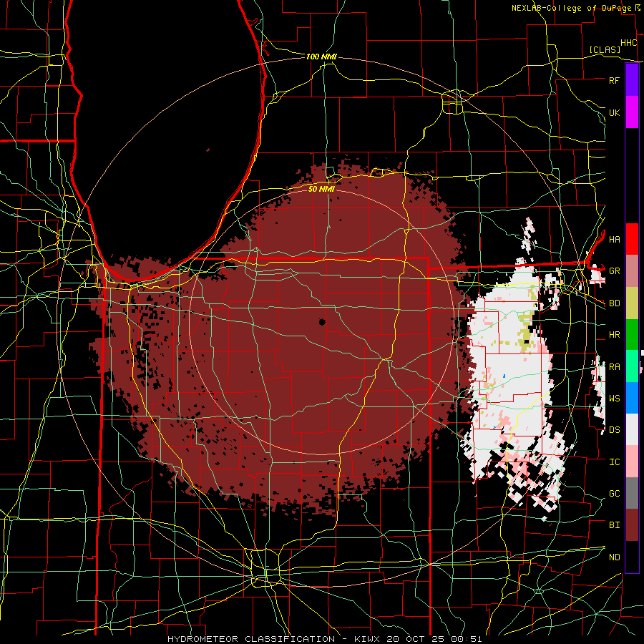The height and width of the screenshot is (644, 644).
Task: Click the white DS legend swatch
Action: [632, 429]
